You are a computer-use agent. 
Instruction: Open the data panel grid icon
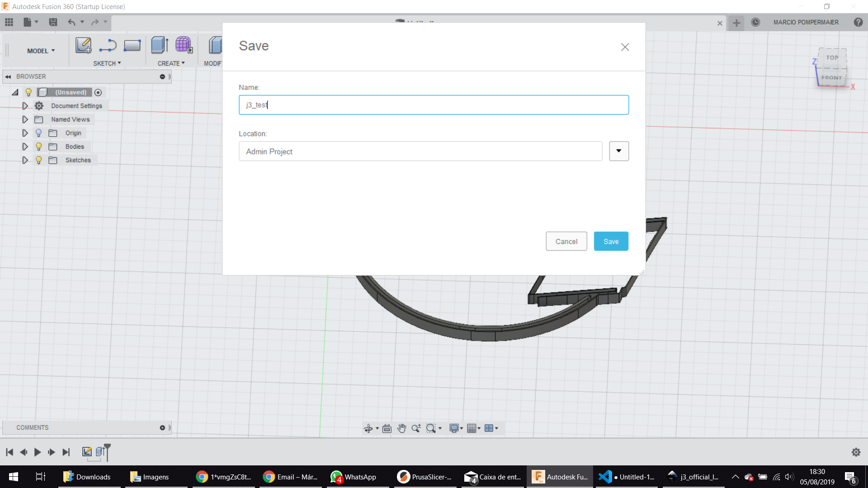coord(9,22)
